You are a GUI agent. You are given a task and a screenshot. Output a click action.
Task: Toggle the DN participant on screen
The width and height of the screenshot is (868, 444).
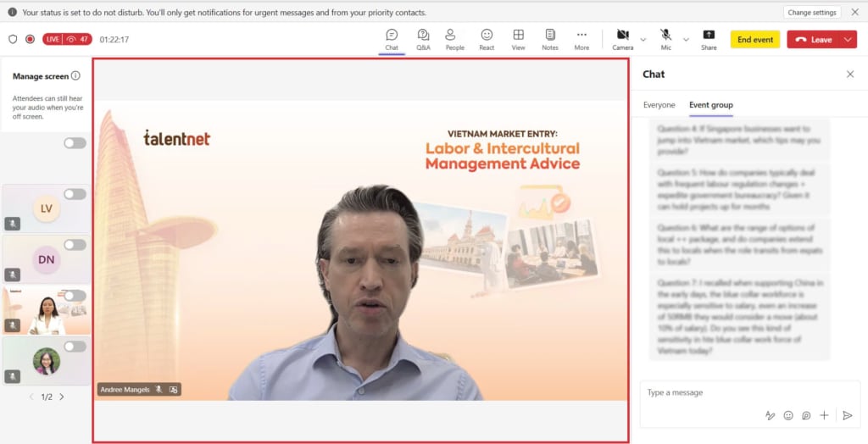pos(75,245)
